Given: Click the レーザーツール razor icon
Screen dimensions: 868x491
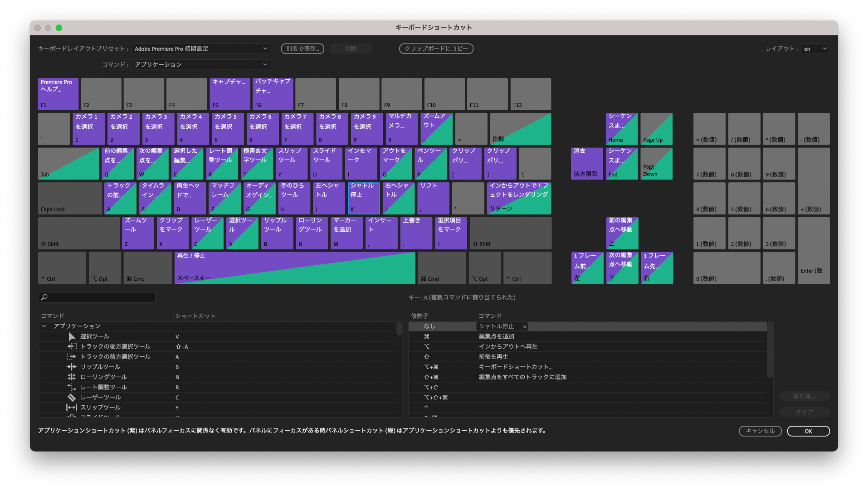Looking at the screenshot, I should (x=72, y=397).
